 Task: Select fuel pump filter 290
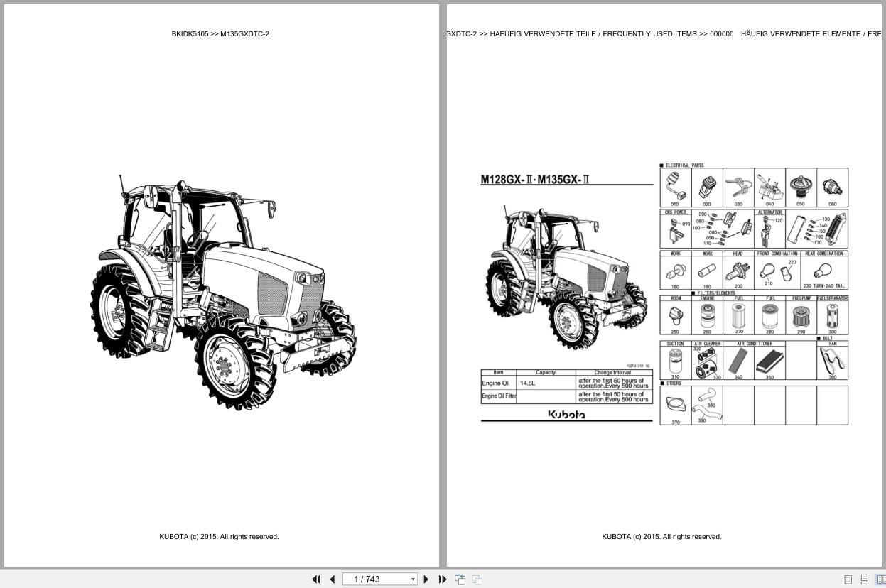coord(801,317)
